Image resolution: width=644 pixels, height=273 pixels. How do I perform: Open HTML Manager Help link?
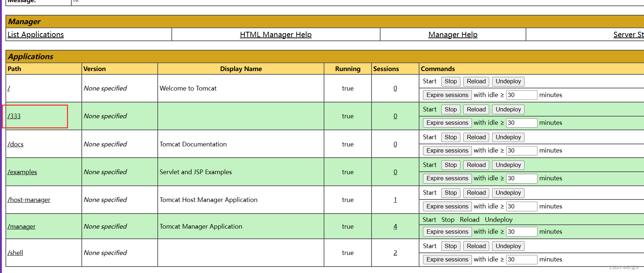point(276,35)
